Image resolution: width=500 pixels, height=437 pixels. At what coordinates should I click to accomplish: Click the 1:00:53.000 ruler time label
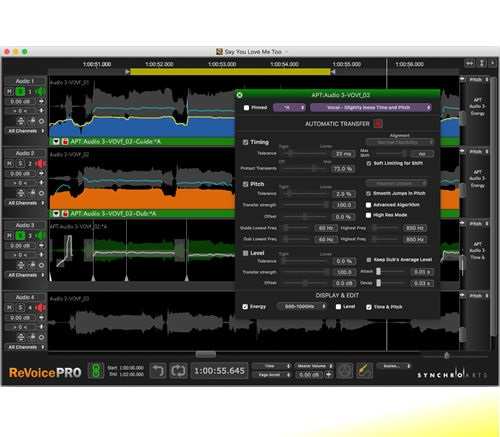click(222, 64)
